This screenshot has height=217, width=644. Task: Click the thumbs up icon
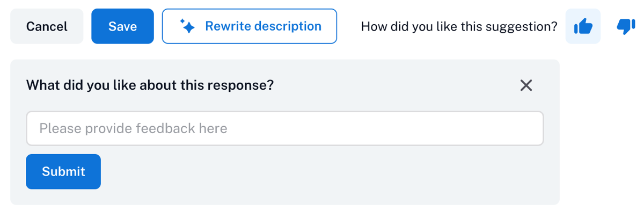click(x=583, y=26)
